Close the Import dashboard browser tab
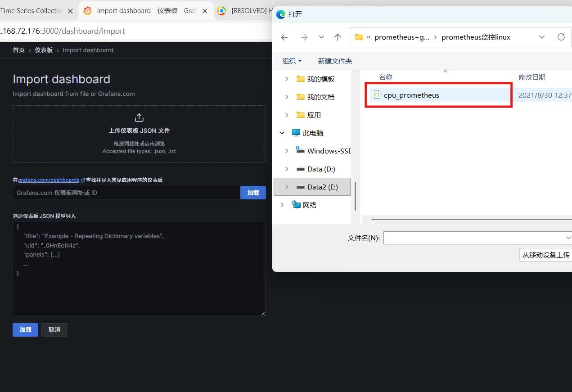The image size is (572, 392). tap(205, 11)
